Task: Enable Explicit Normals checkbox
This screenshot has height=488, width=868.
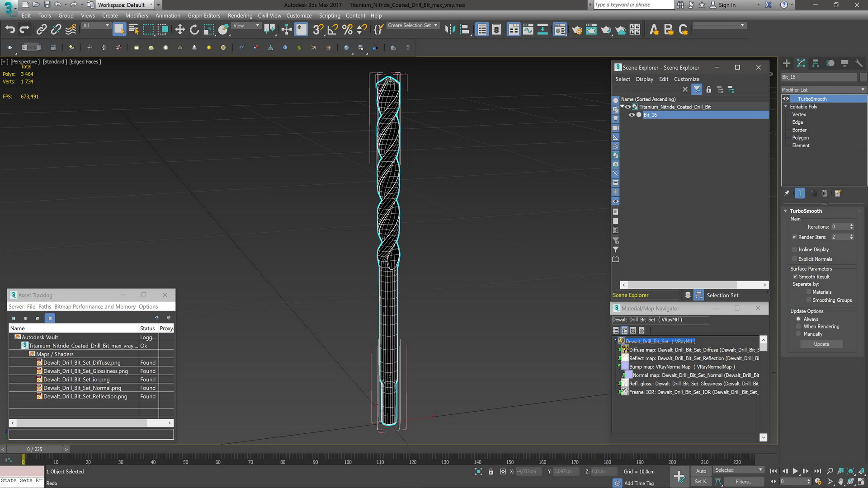Action: [x=794, y=259]
